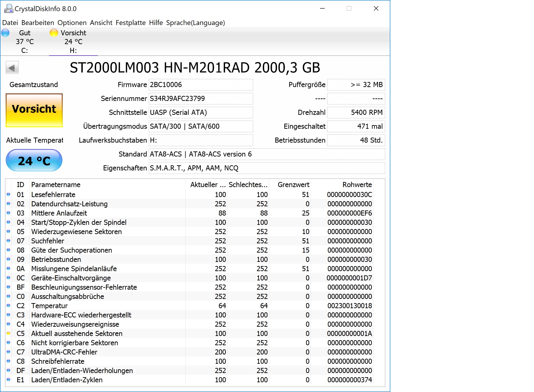The height and width of the screenshot is (392, 534).
Task: Open the Optionen menu
Action: (72, 23)
